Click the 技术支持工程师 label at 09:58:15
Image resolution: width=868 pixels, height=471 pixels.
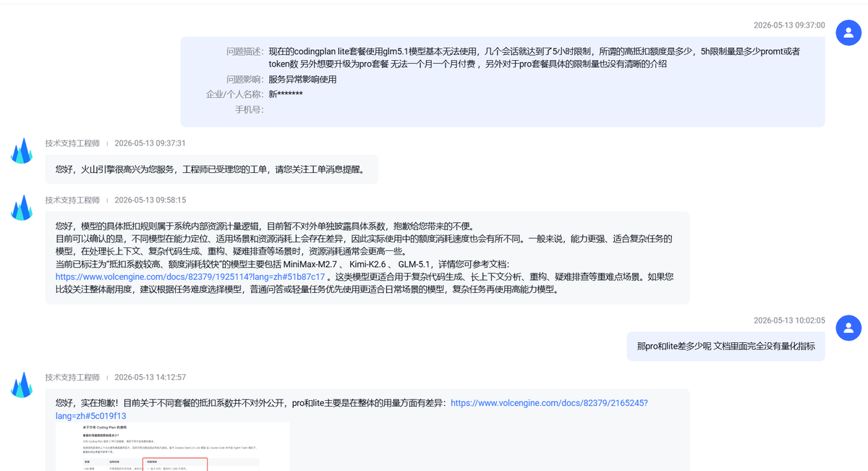coord(72,200)
